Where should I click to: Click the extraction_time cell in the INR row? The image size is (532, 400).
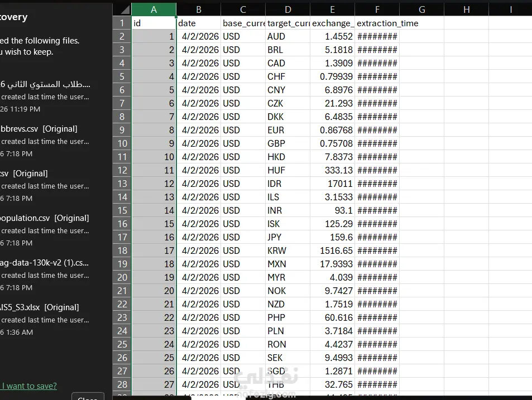(377, 210)
